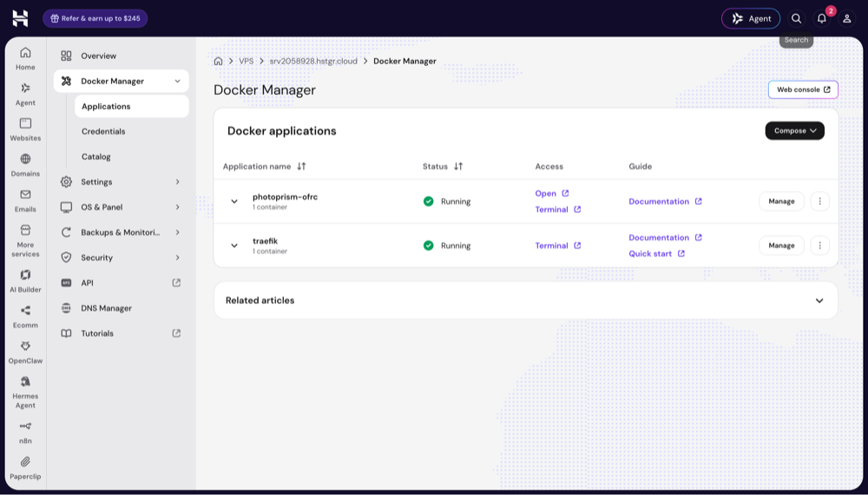This screenshot has width=868, height=495.
Task: Click the breadcrumb home icon
Action: (x=218, y=61)
